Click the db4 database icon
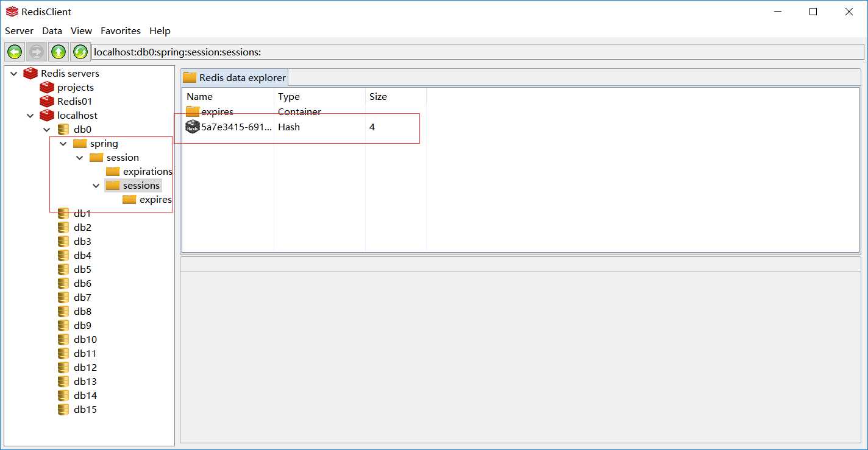This screenshot has width=868, height=450. pyautogui.click(x=63, y=255)
